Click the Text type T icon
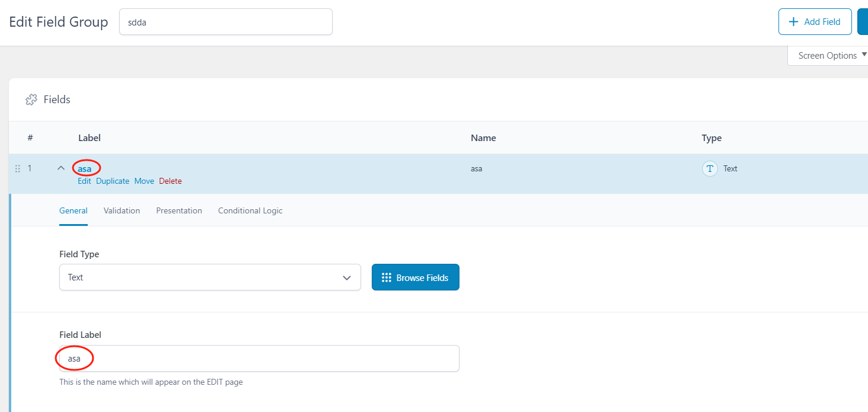868x412 pixels. 710,169
